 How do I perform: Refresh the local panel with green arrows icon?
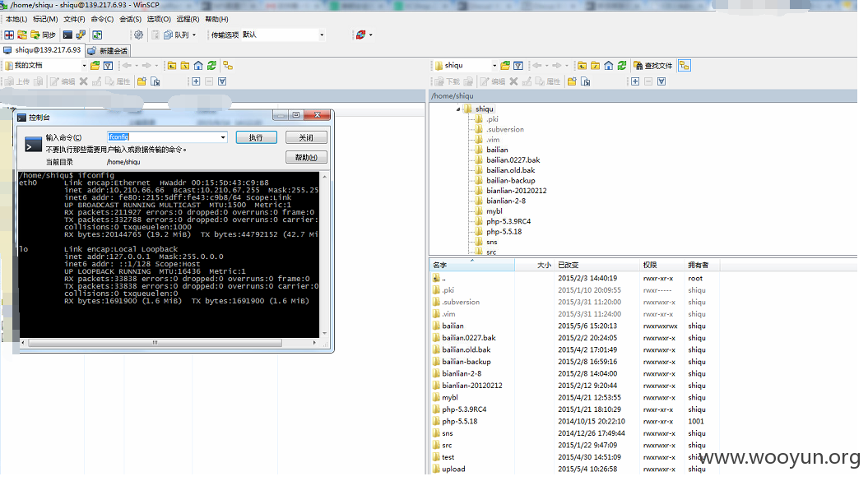211,65
